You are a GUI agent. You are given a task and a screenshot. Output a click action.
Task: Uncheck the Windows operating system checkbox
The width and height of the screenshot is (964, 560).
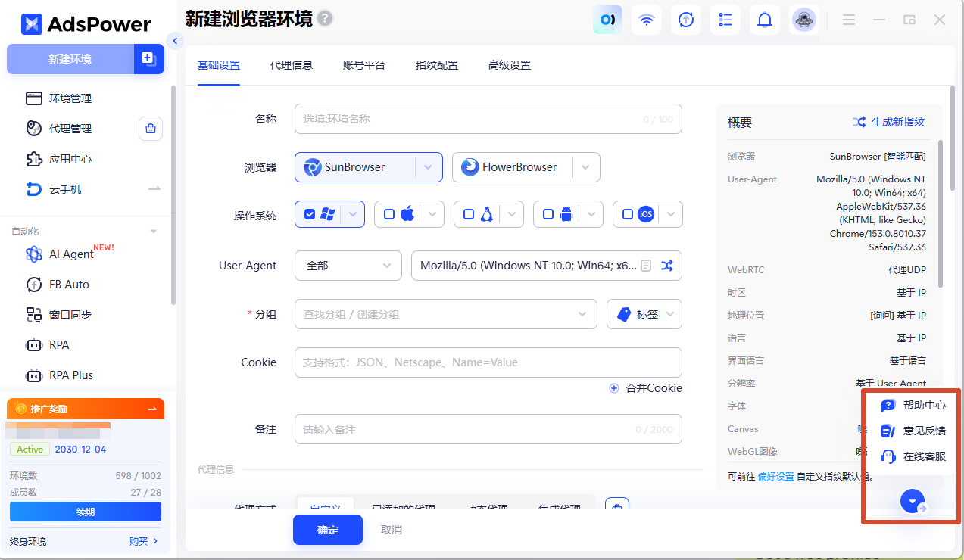click(x=309, y=214)
